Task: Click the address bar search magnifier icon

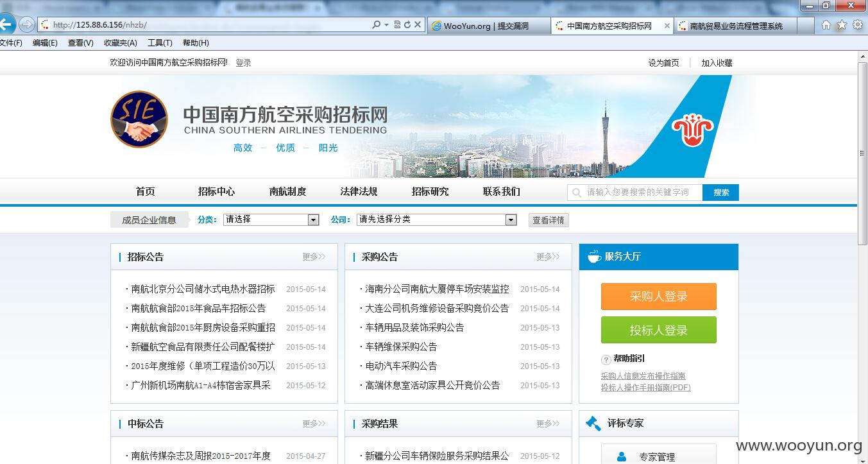Action: click(377, 25)
